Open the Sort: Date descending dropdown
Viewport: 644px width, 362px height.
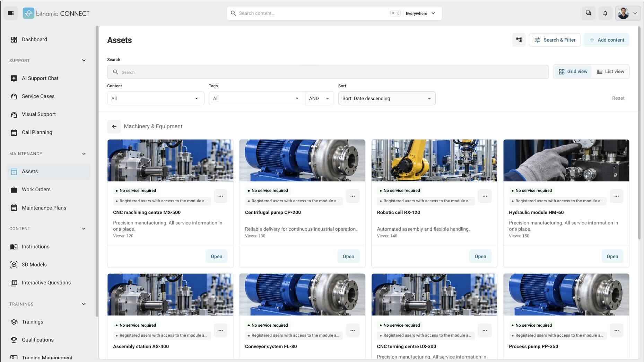pos(387,98)
